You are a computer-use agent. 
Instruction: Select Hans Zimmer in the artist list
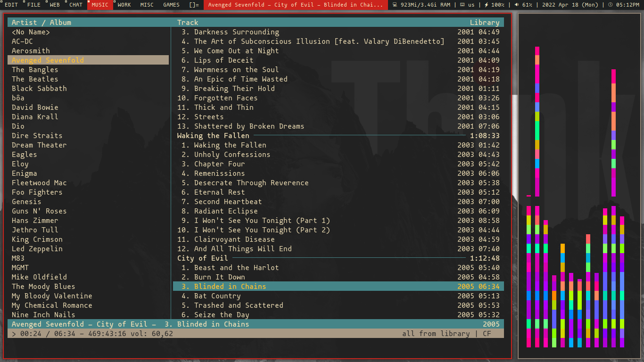pyautogui.click(x=88, y=221)
